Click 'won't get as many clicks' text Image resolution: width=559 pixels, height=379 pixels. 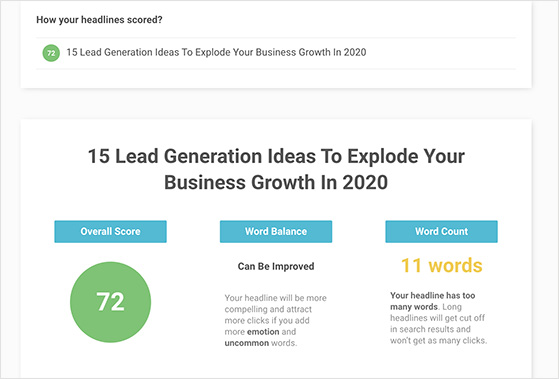439,340
